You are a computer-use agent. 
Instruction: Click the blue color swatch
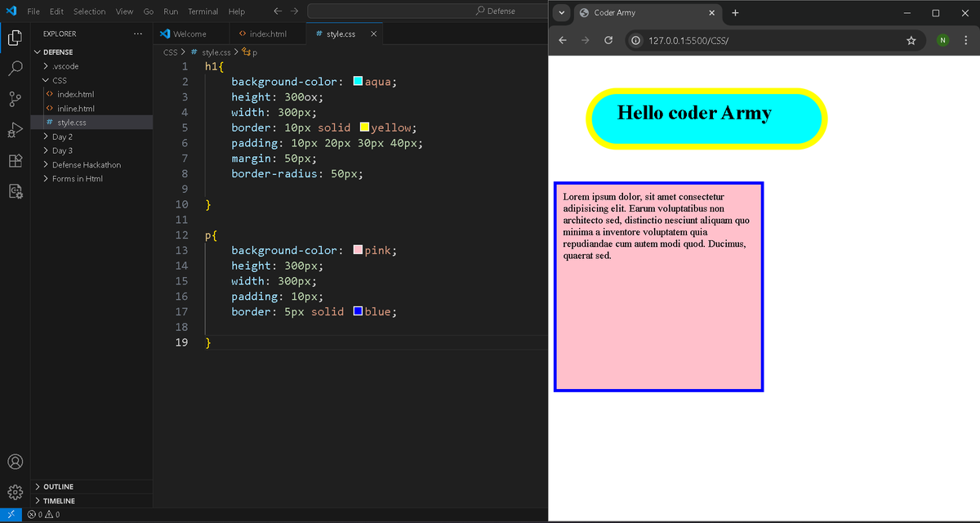click(358, 311)
